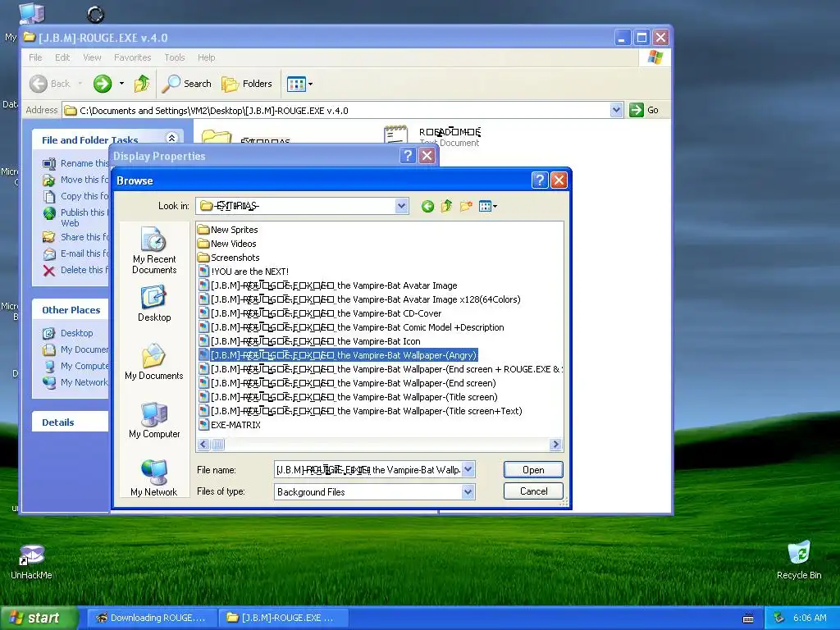Expand the Files of type dropdown
840x630 pixels.
click(468, 492)
